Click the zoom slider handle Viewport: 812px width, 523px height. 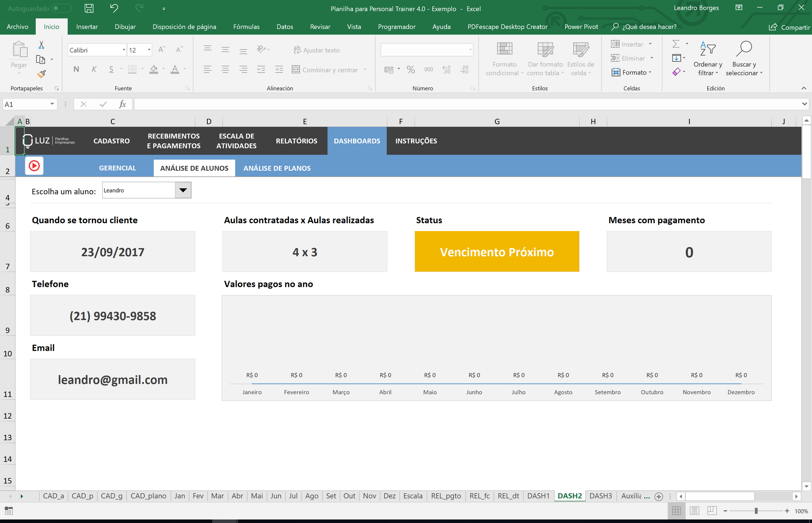click(x=756, y=511)
